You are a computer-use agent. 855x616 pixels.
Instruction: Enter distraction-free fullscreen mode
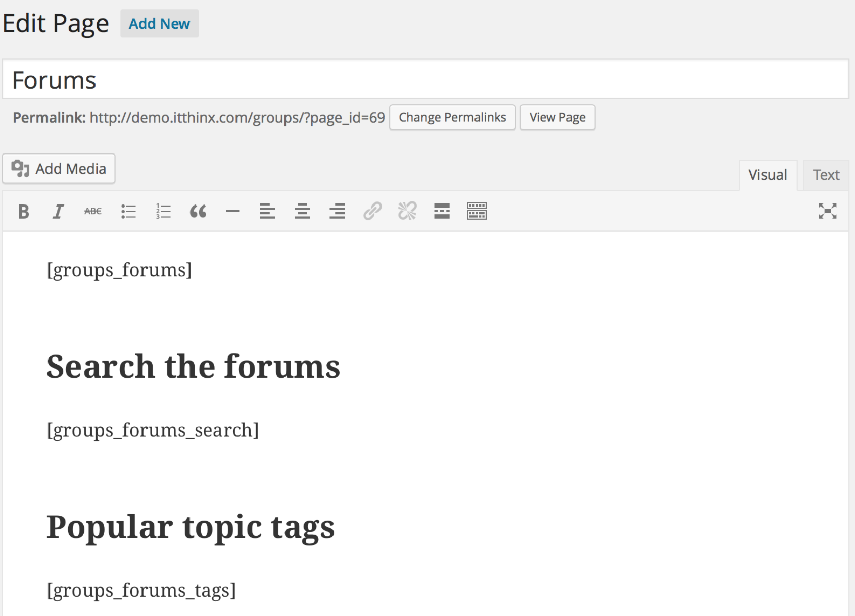tap(828, 211)
